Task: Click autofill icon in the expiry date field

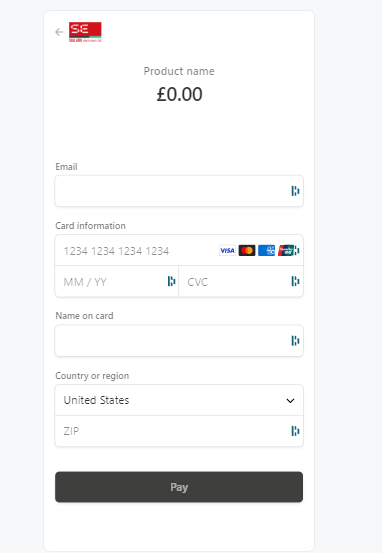Action: pos(171,281)
